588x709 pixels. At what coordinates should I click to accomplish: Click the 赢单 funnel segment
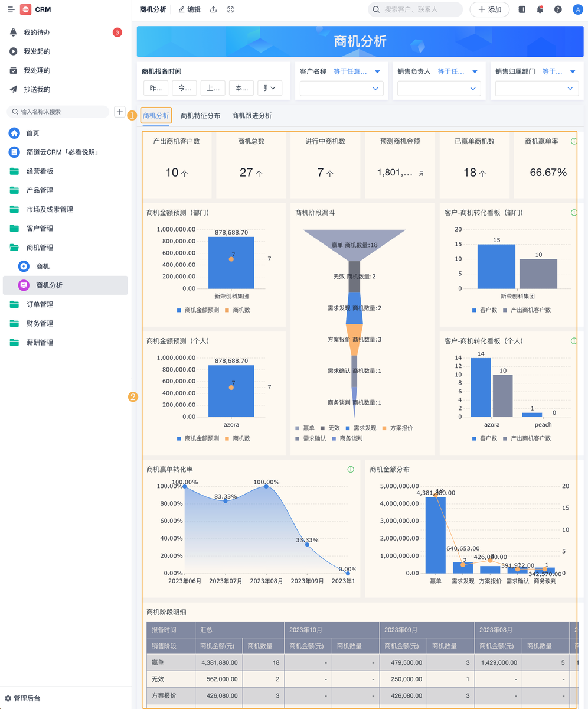[354, 245]
